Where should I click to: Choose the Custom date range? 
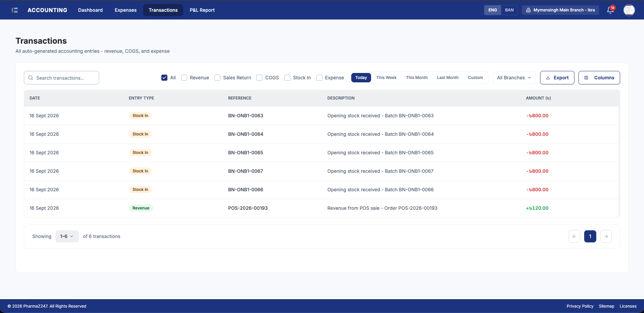(x=475, y=78)
